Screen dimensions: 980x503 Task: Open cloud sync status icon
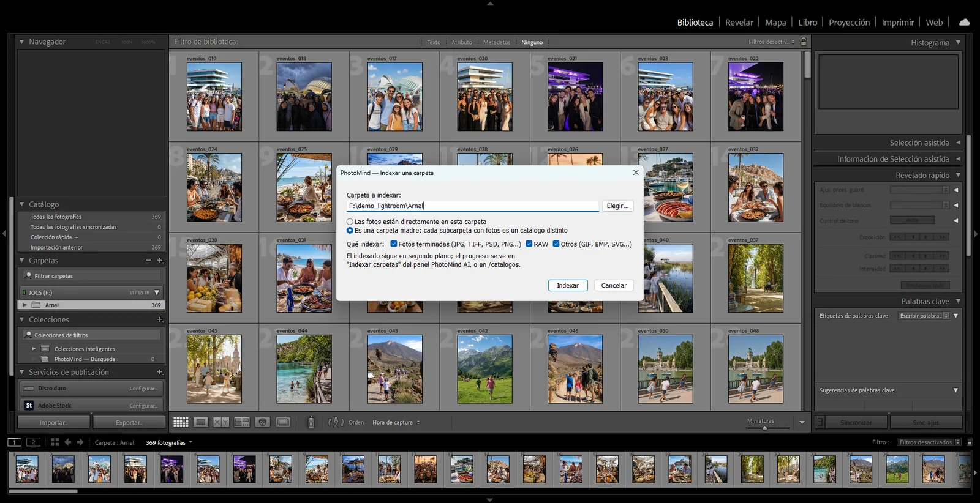964,22
